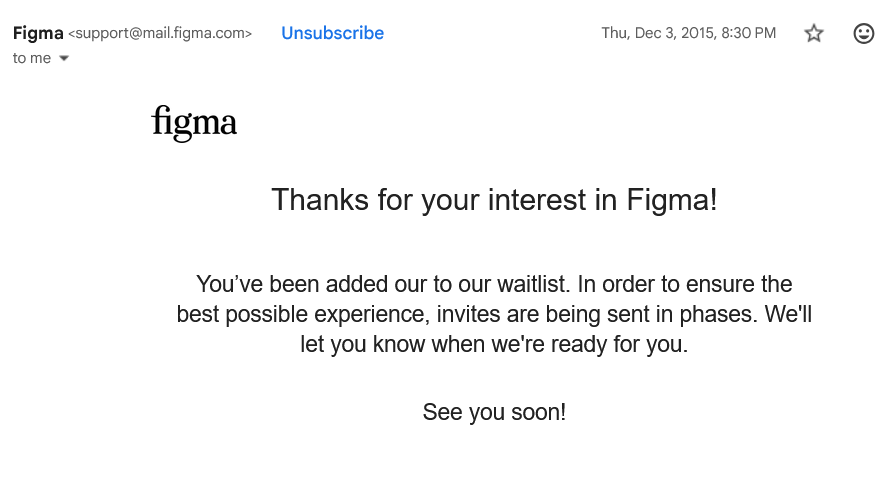The width and height of the screenshot is (892, 485).
Task: Click the figma logo in email body
Action: 194,124
